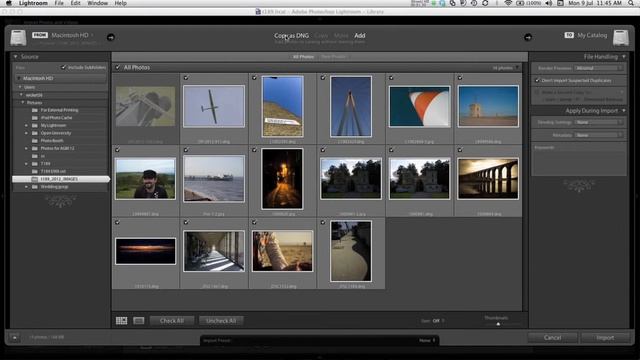Collapse the Apply During Import panel

tap(624, 111)
